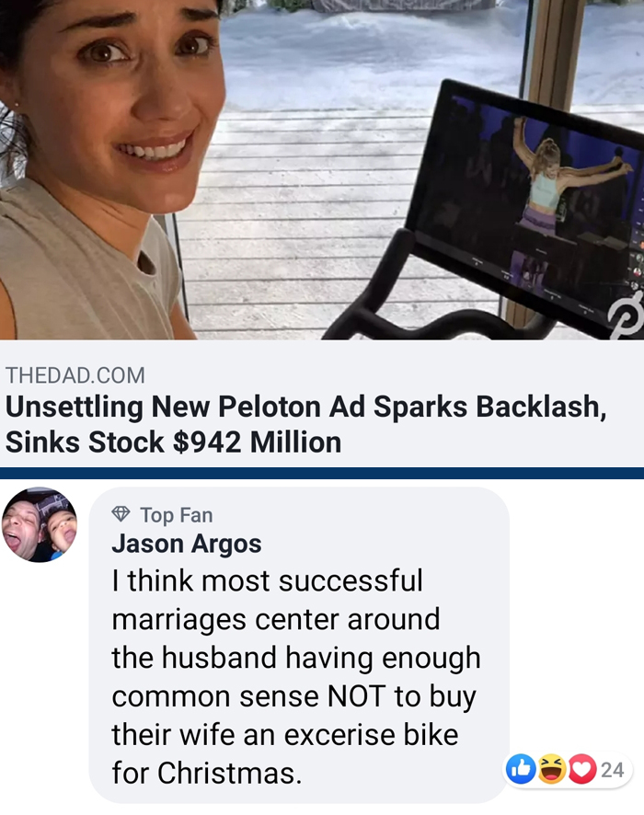Click the red heart Love reaction icon
The image size is (644, 815).
coord(581,769)
